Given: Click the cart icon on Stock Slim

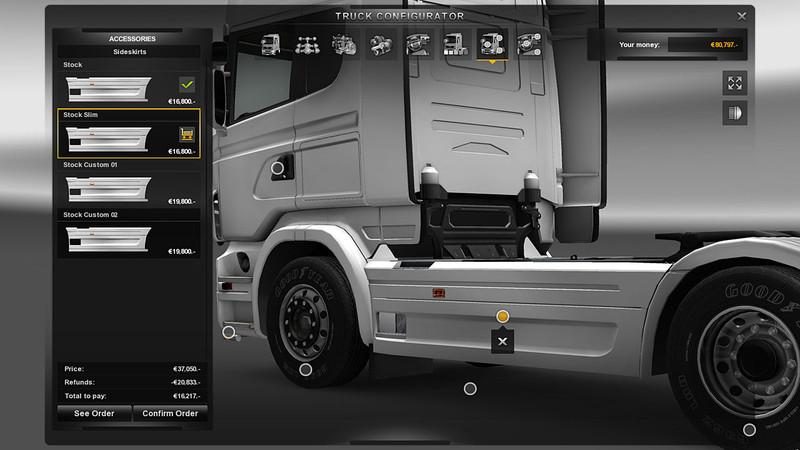Looking at the screenshot, I should (186, 134).
